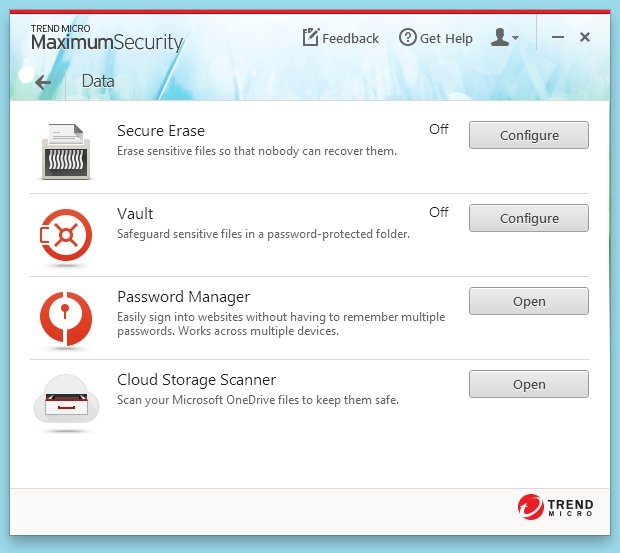Click the Get Help link text

tap(446, 38)
